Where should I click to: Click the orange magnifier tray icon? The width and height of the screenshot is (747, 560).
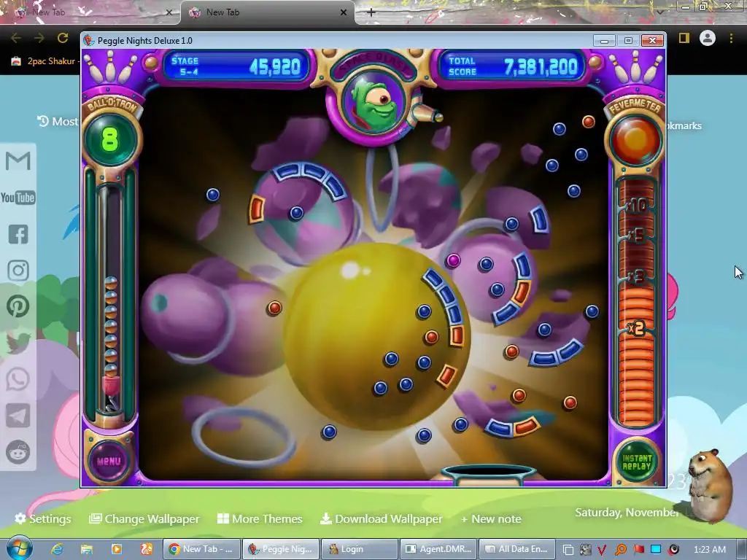pos(620,550)
